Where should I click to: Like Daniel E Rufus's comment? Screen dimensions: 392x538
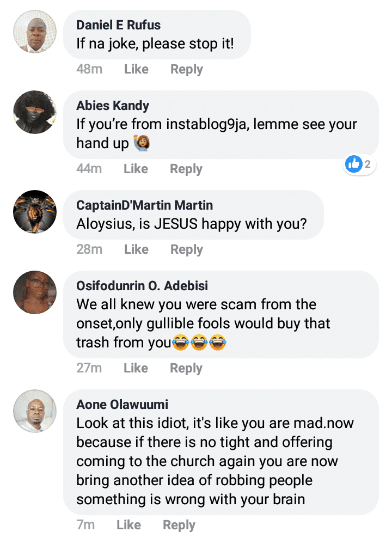[x=136, y=70]
